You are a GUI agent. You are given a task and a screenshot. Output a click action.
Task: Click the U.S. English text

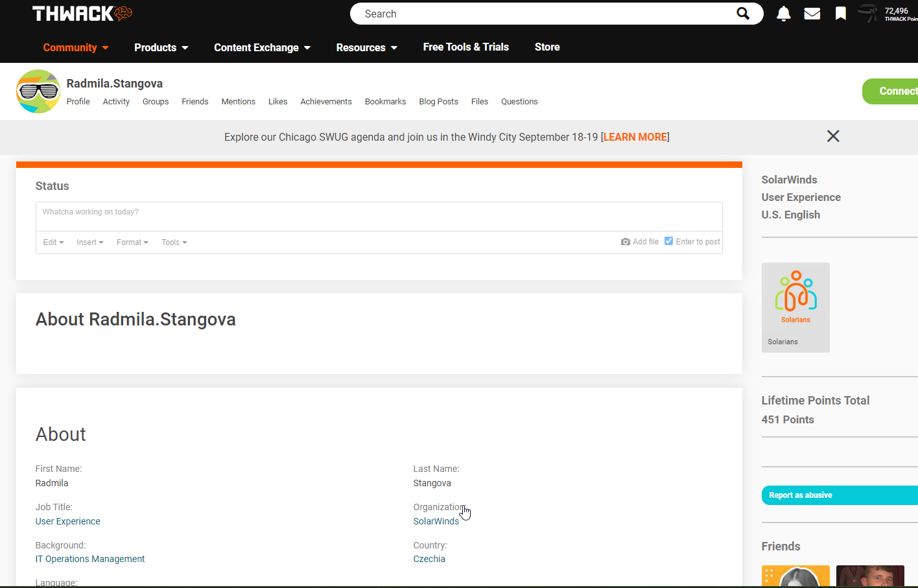pos(791,215)
